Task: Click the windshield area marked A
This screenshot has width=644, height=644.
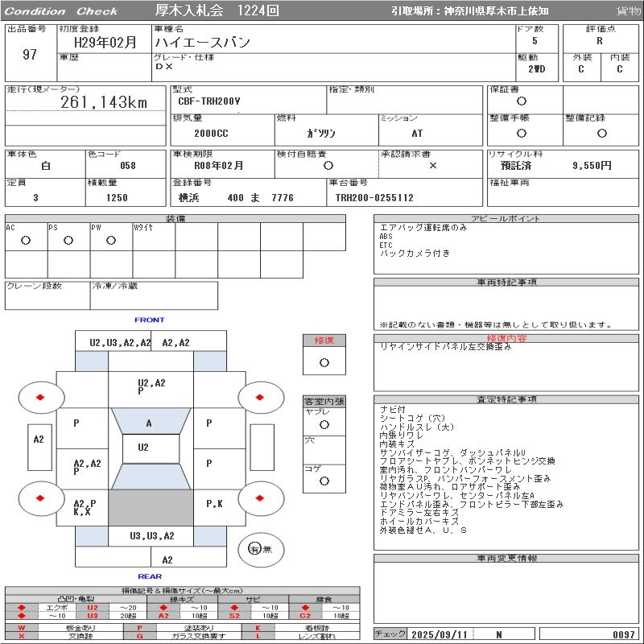Action: click(151, 421)
